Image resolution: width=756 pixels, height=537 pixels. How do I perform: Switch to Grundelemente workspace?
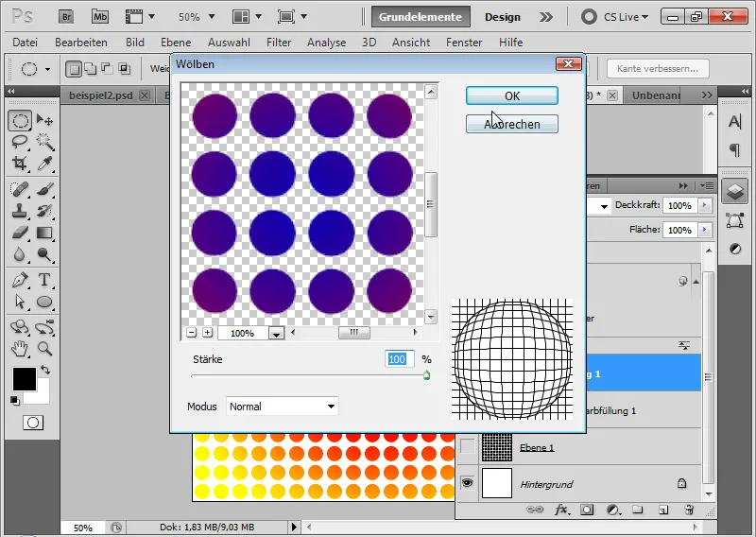(421, 17)
